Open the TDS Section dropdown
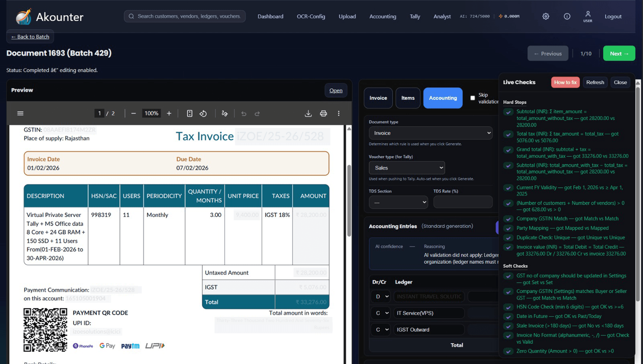The height and width of the screenshot is (364, 643). click(x=398, y=202)
